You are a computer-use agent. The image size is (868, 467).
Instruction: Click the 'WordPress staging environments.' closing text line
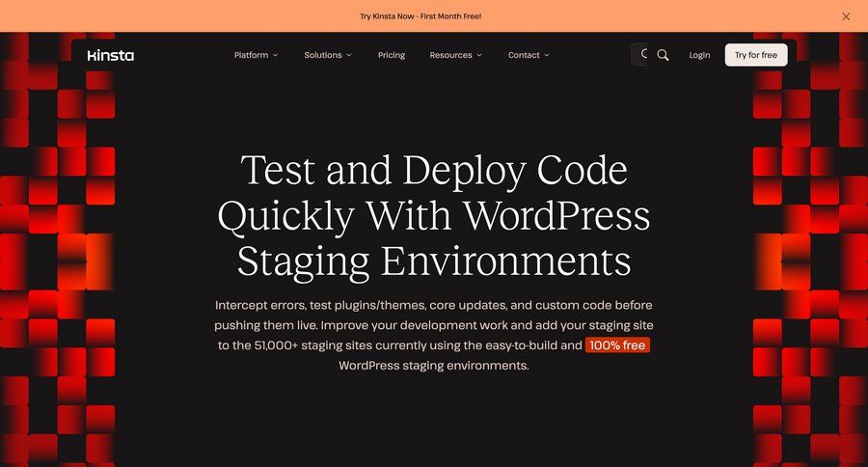434,367
